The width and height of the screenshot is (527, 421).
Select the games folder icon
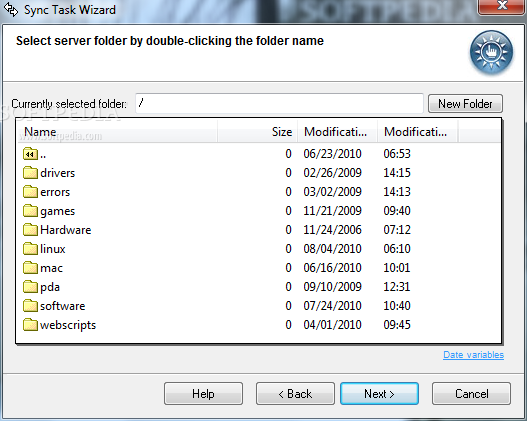point(30,211)
